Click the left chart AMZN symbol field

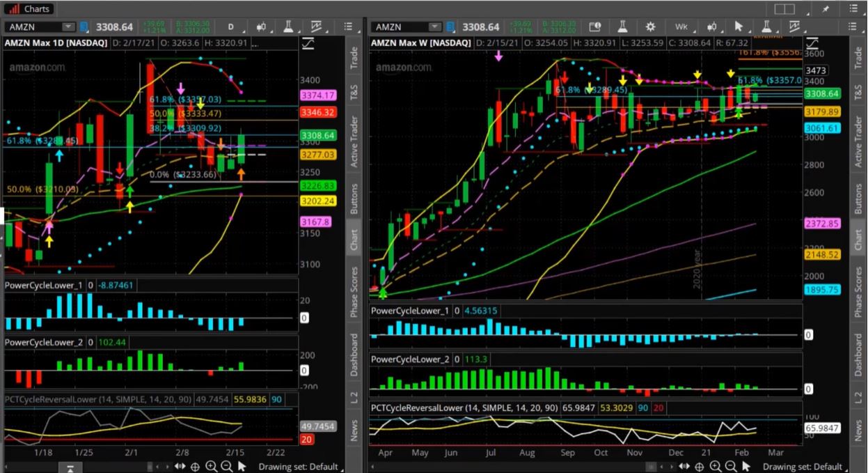[x=40, y=27]
